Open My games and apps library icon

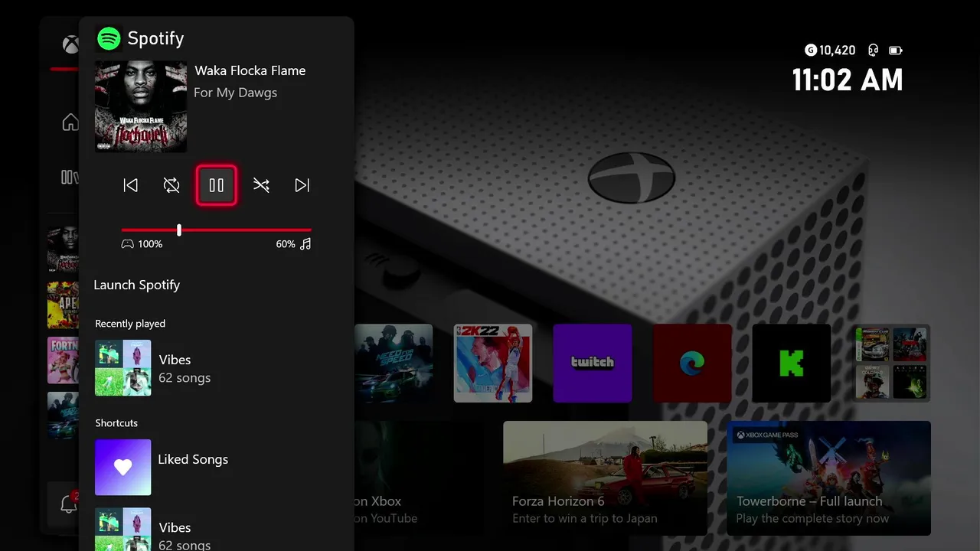coord(70,178)
